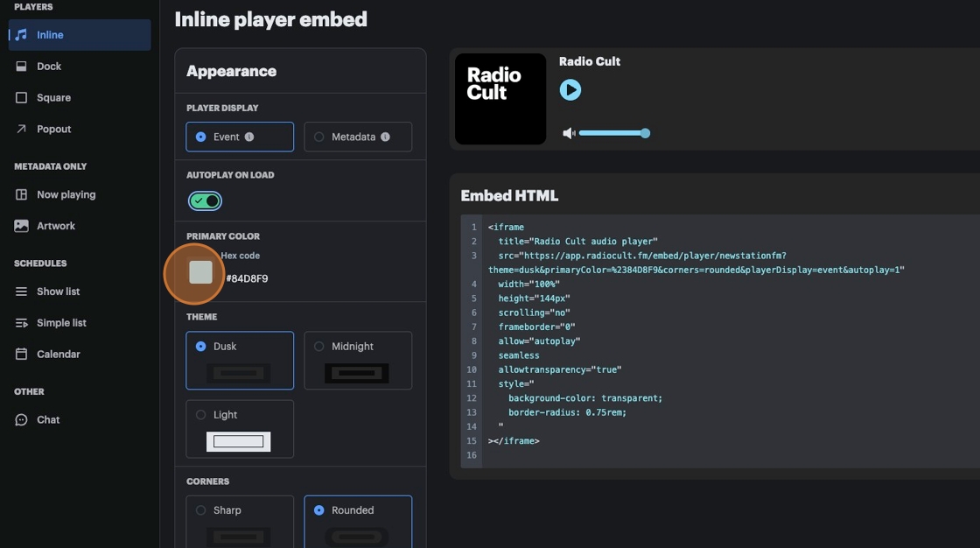Click the scrolling="no" code line
Viewport: 980px width, 548px height.
535,313
